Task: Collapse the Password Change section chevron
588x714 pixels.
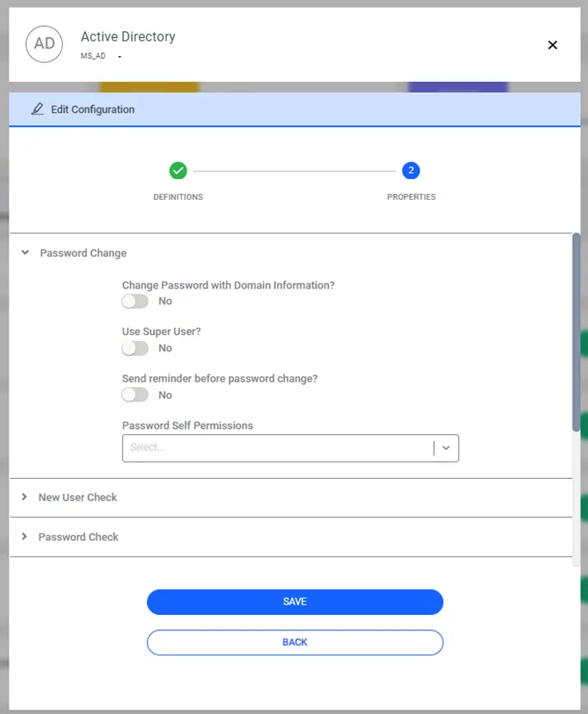Action: tap(25, 252)
